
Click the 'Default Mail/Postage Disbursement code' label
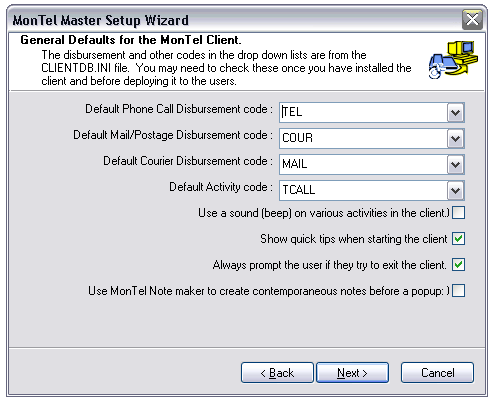tap(173, 135)
